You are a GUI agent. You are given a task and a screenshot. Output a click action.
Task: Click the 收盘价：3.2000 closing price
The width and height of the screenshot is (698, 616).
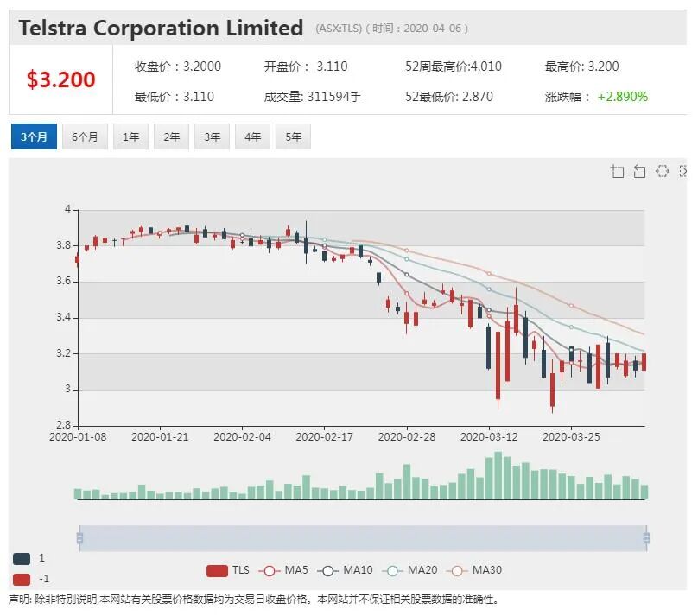[x=178, y=67]
